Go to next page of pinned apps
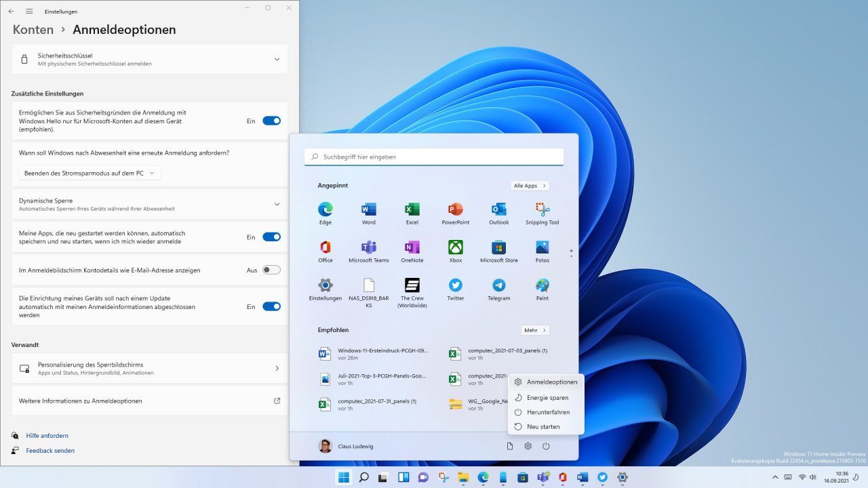Image resolution: width=868 pixels, height=488 pixels. [x=571, y=256]
